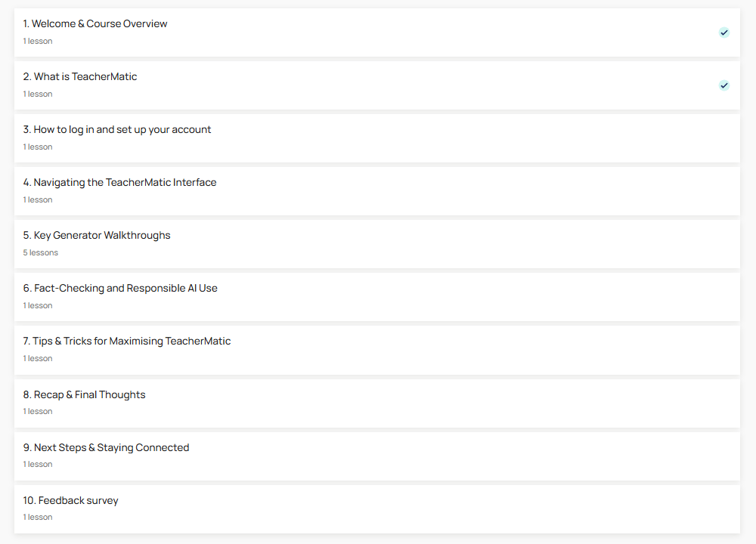Open the How to log in module
The height and width of the screenshot is (544, 756).
pyautogui.click(x=117, y=129)
